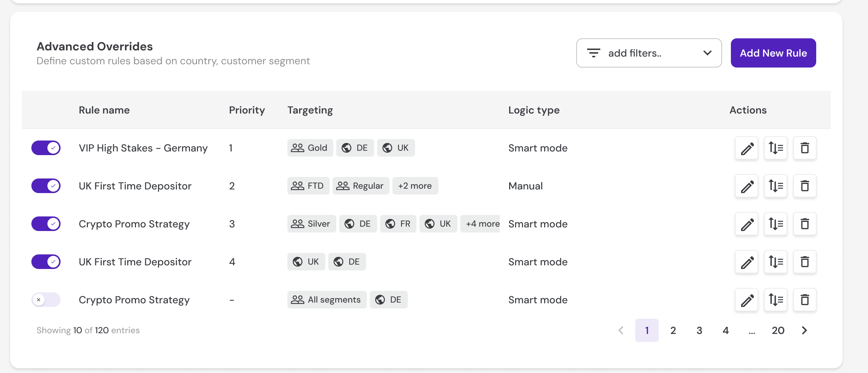Image resolution: width=868 pixels, height=373 pixels.
Task: Click the Logic type column header
Action: click(x=534, y=110)
